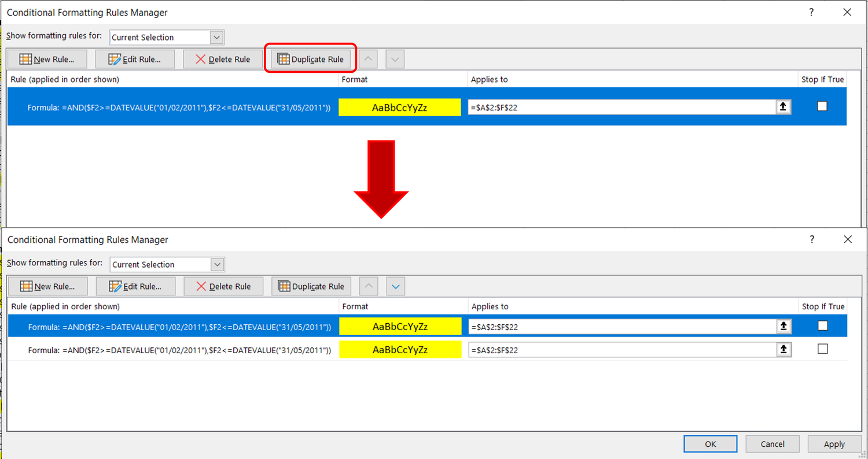The width and height of the screenshot is (868, 459).
Task: Enable Stop If True for the selected top rule
Action: [822, 106]
